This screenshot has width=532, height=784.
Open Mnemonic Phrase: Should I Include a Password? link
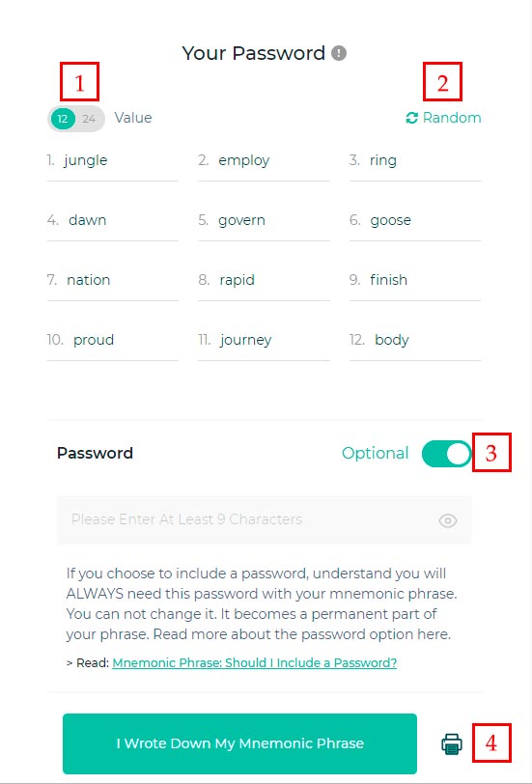[x=255, y=663]
